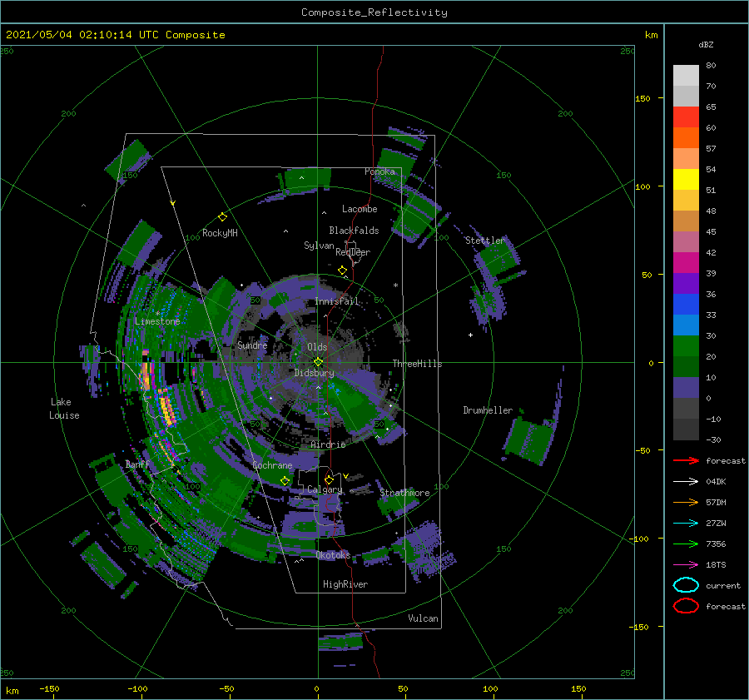
Task: Click the Strathmore label
Action: pos(404,493)
